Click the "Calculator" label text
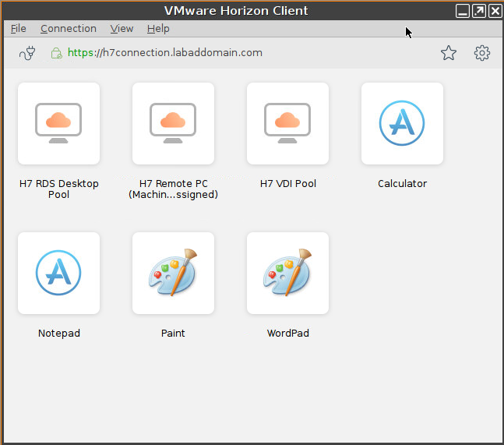 point(402,184)
